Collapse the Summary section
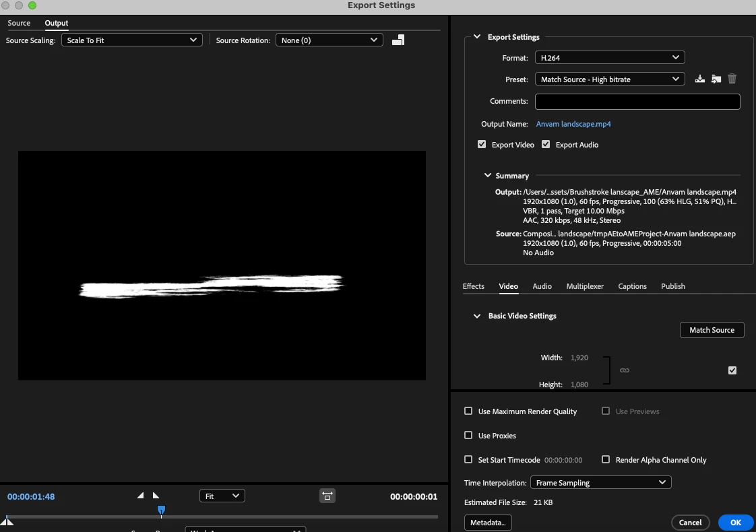 pos(487,175)
